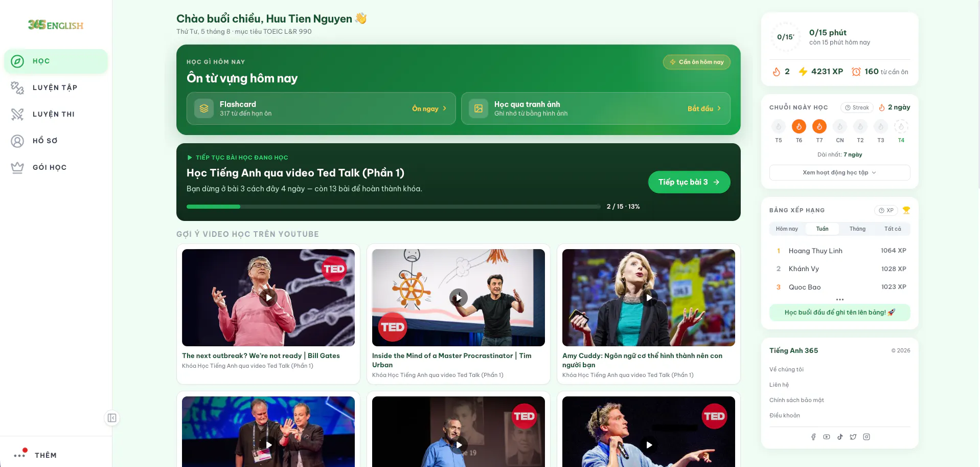Open Luyện thi crossed-swords icon

coord(17,115)
